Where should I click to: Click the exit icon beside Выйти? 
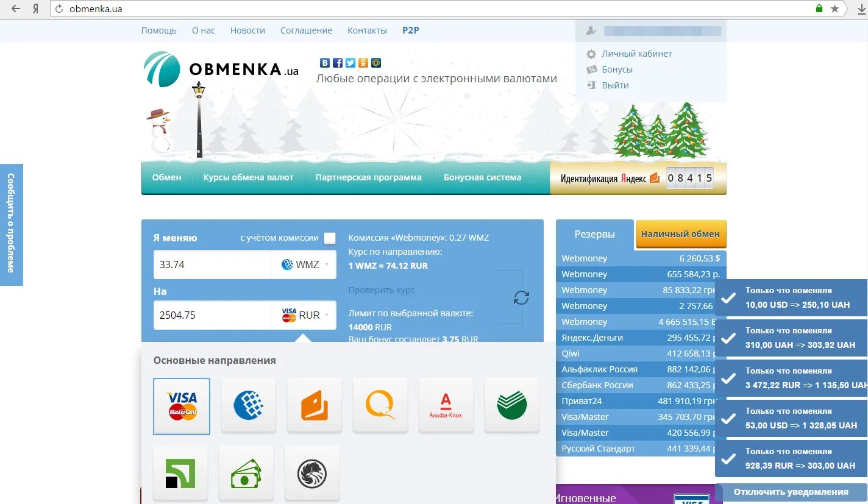pyautogui.click(x=591, y=85)
